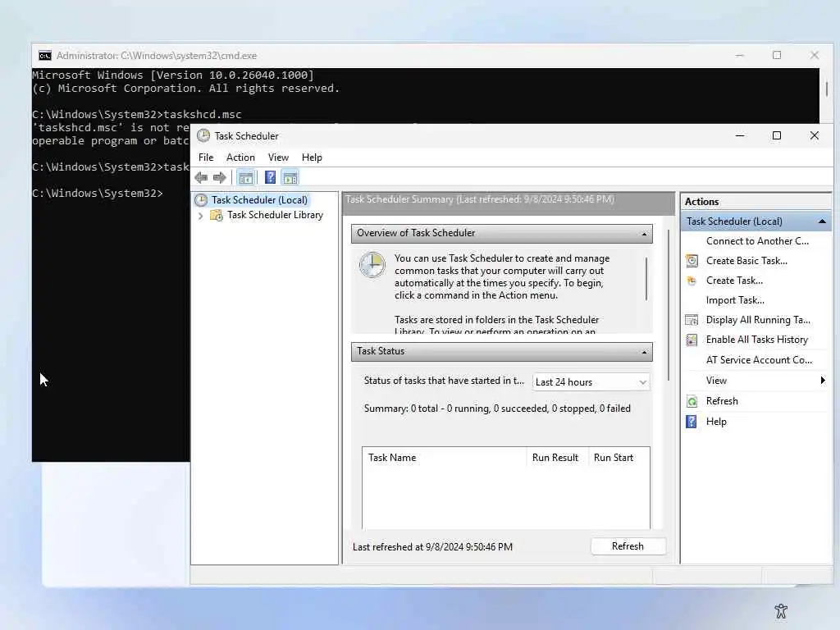The image size is (840, 630).
Task: Open the File menu
Action: [x=206, y=157]
